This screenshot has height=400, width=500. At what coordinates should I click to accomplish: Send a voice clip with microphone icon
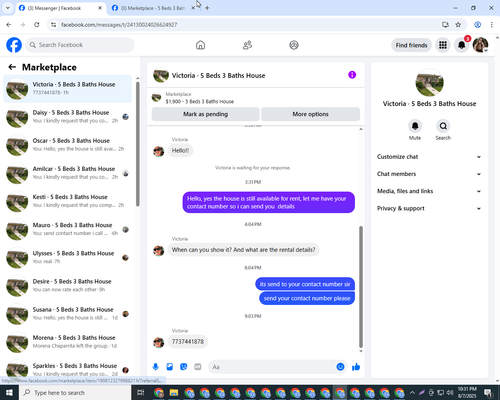(x=155, y=367)
